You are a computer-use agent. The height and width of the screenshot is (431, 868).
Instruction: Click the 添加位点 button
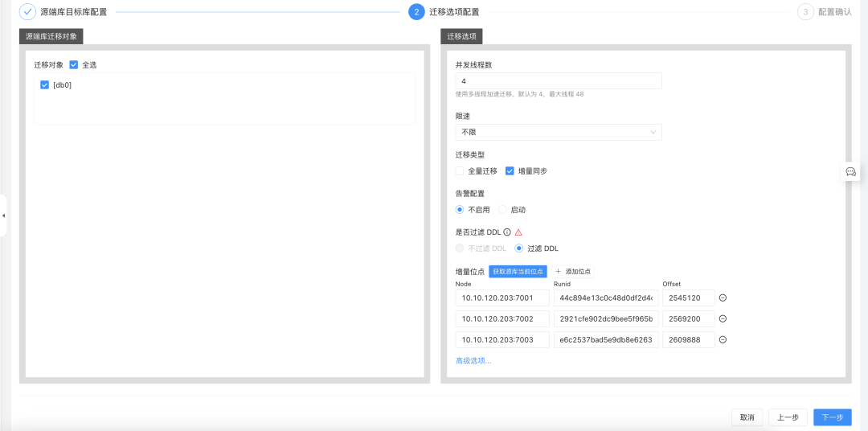(573, 272)
